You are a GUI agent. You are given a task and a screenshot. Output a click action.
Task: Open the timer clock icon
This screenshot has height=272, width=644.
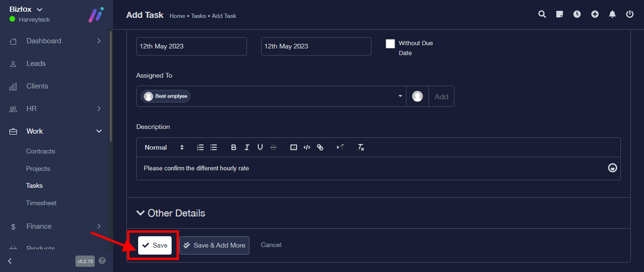(577, 14)
